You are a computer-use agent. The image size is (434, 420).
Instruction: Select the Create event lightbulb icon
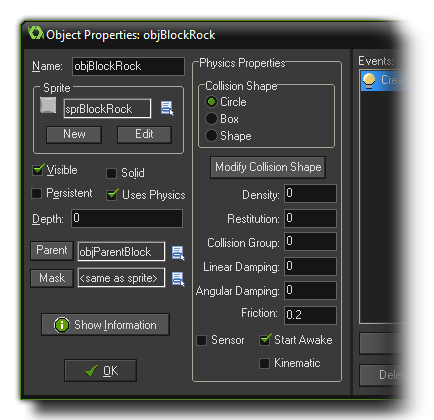pyautogui.click(x=369, y=81)
